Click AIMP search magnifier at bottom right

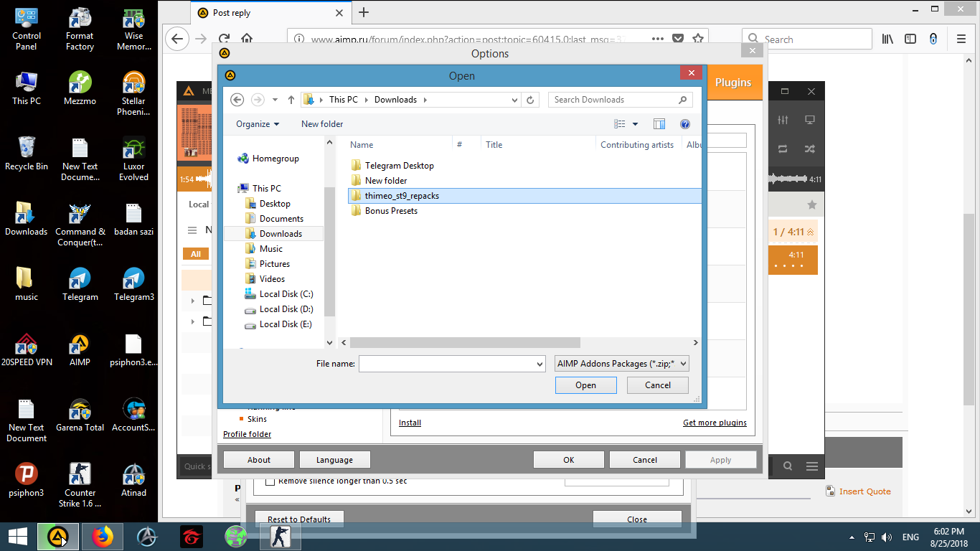click(x=788, y=466)
